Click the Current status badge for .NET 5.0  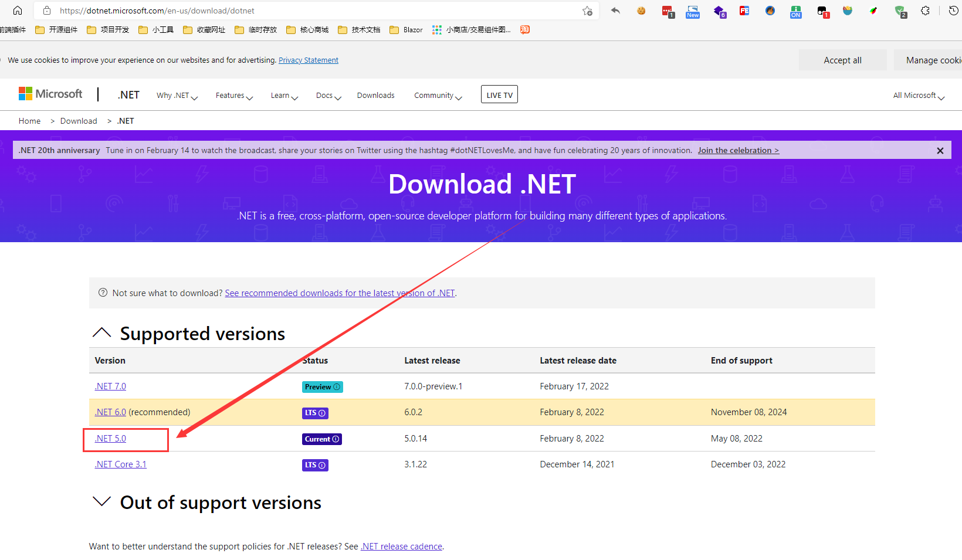click(x=322, y=439)
